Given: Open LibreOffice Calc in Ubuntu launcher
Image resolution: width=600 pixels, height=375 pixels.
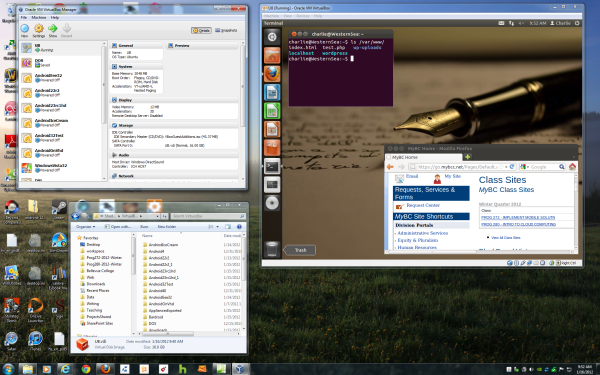Looking at the screenshot, I should [x=272, y=111].
